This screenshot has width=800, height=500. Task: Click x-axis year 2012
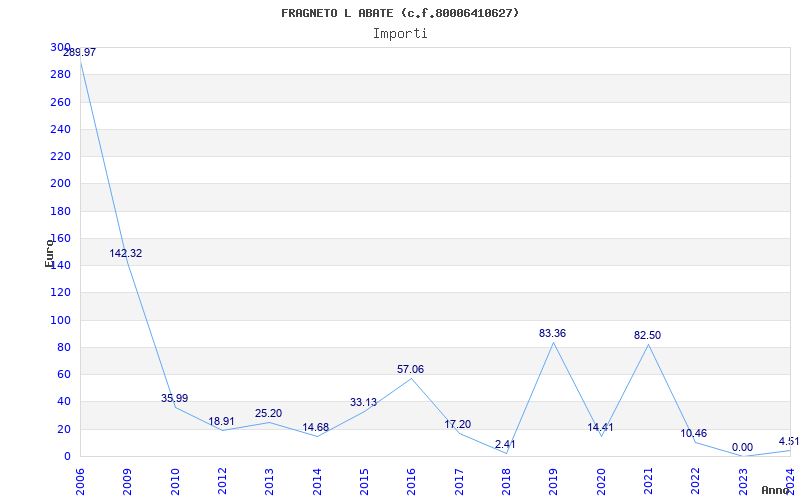222,481
